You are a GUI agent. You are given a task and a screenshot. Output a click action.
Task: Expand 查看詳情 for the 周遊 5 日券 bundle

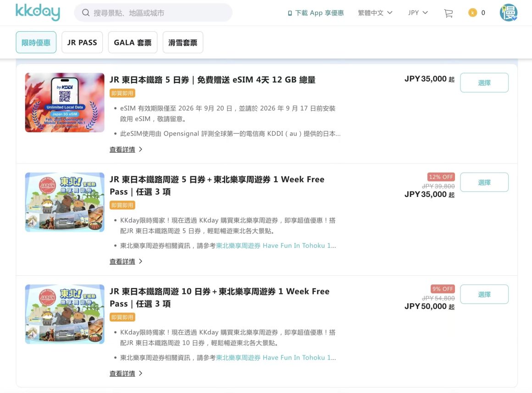pyautogui.click(x=126, y=262)
